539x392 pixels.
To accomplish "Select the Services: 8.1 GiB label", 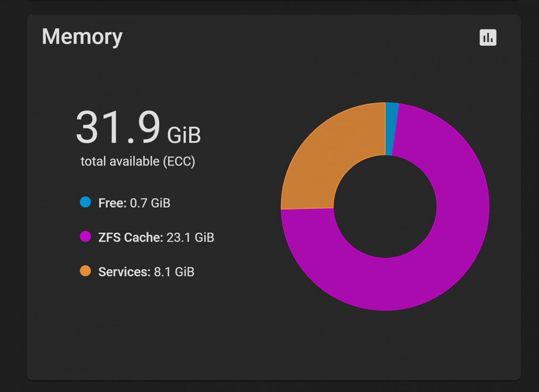I will (146, 272).
